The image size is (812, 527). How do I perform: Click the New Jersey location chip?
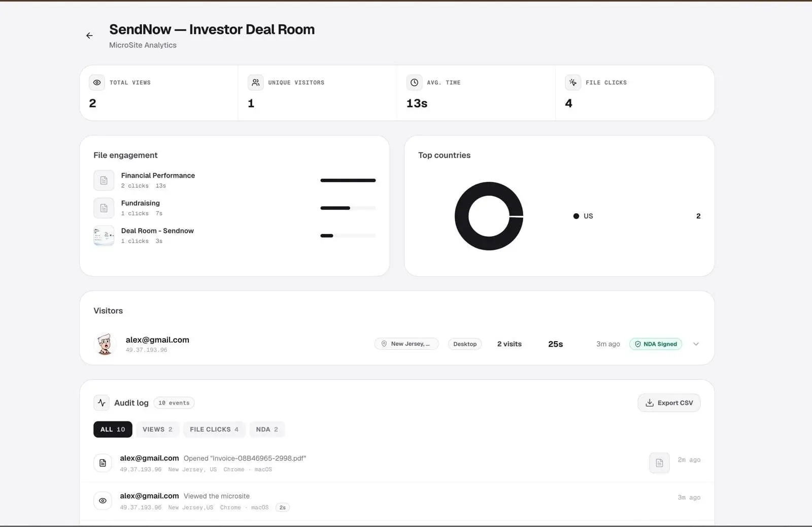407,344
